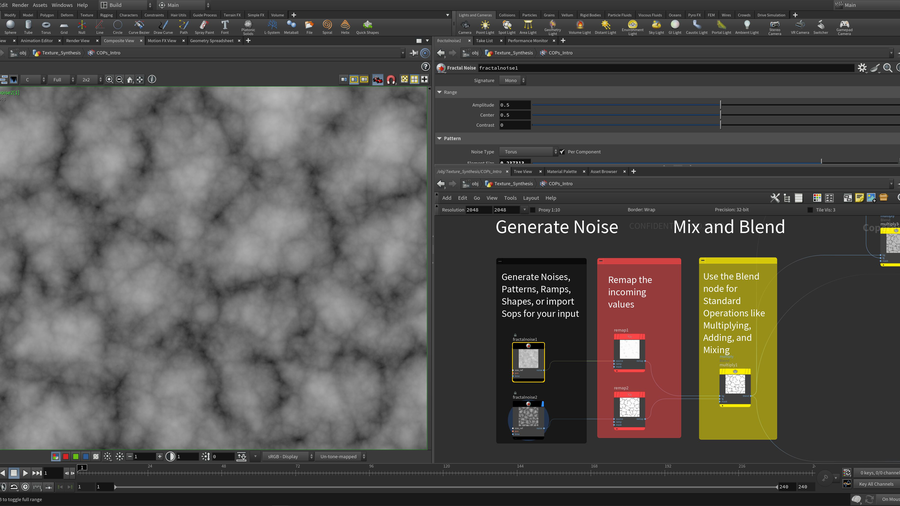
Task: Select the Circle shelf tool
Action: 118,27
